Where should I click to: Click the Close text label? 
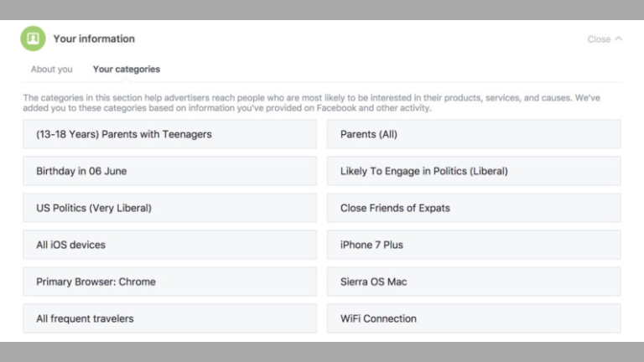coord(599,39)
